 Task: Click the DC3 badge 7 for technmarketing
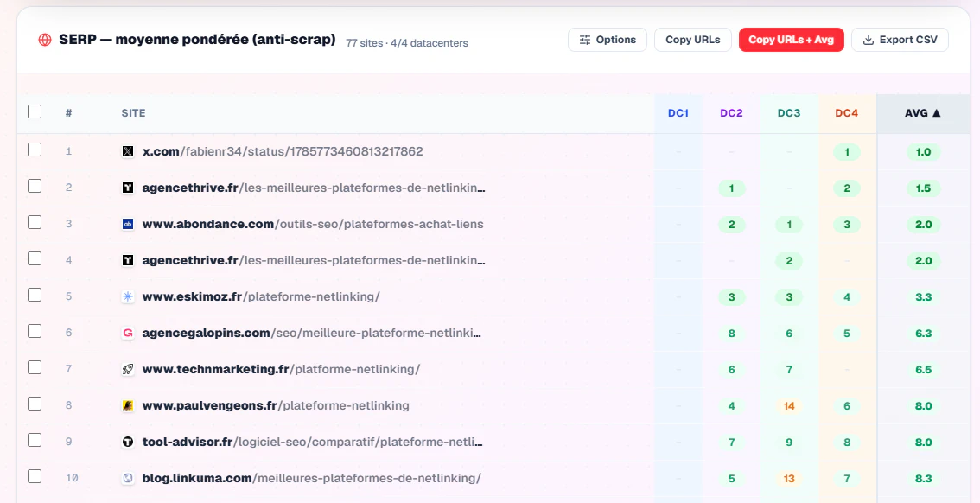point(789,369)
